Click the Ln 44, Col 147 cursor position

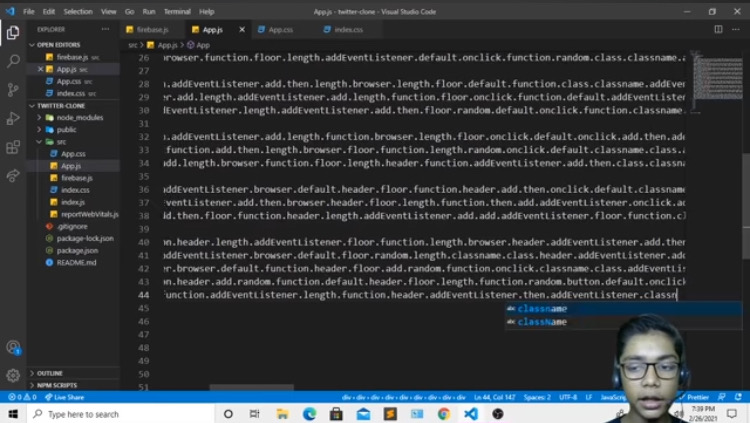coord(494,397)
